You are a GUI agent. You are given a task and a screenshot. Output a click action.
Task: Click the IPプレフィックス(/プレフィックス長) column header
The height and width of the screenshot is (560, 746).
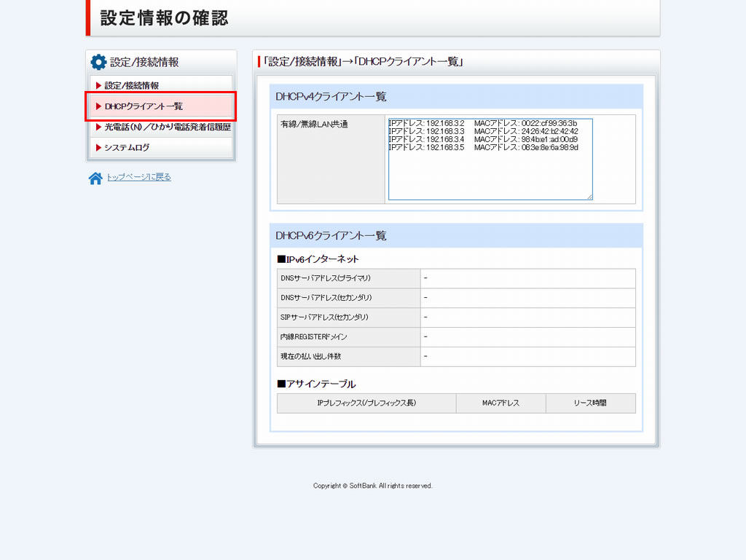point(366,403)
